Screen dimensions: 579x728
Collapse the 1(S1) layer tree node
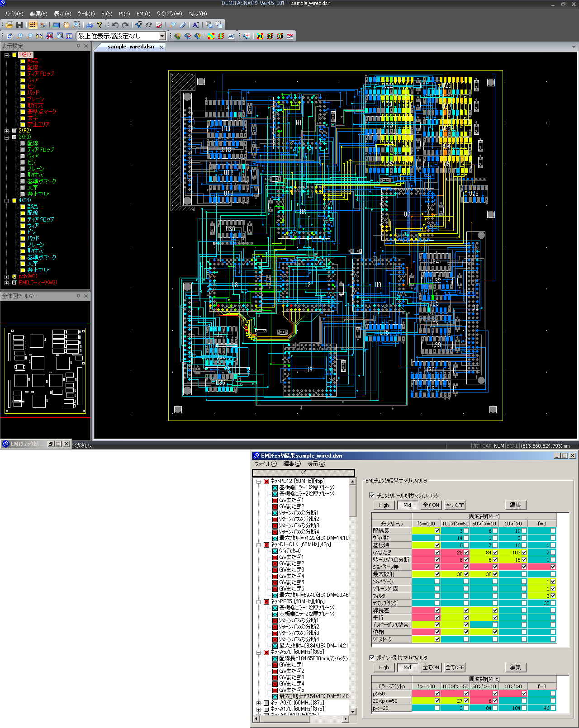pos(7,55)
